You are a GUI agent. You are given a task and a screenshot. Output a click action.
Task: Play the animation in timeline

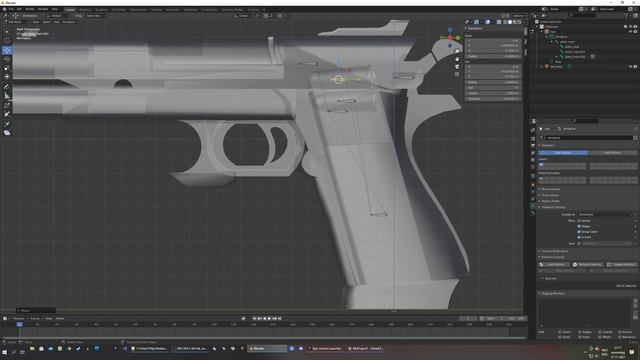[269, 318]
